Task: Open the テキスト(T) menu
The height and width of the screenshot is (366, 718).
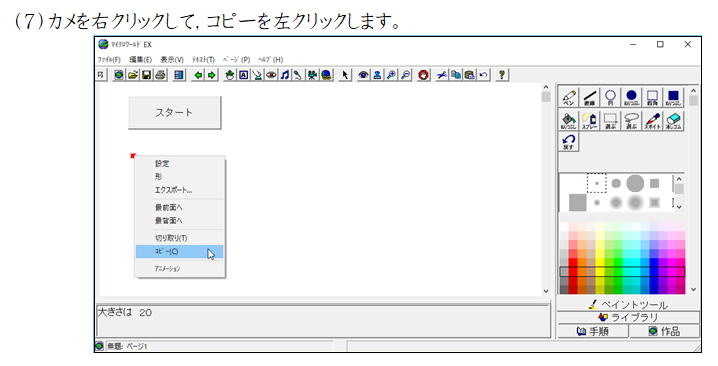Action: click(203, 60)
